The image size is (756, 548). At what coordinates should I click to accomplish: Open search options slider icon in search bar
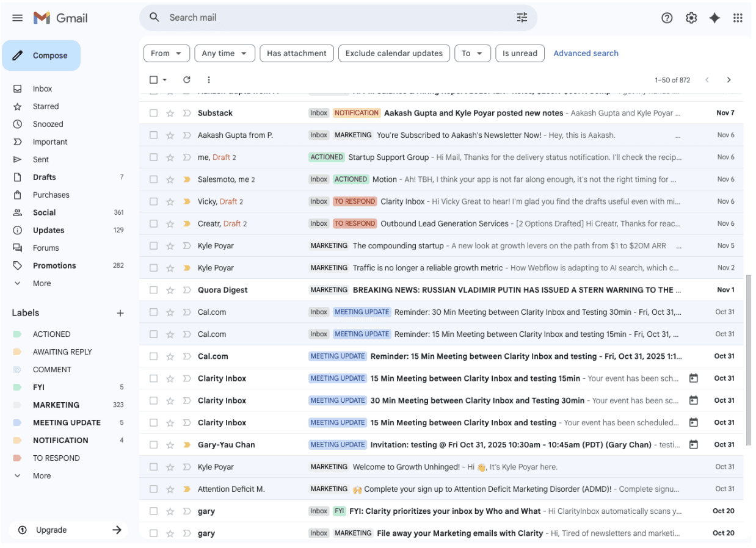click(522, 18)
